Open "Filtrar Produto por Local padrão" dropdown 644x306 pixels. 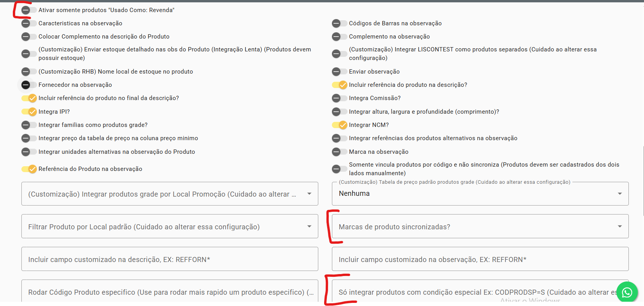click(x=170, y=227)
